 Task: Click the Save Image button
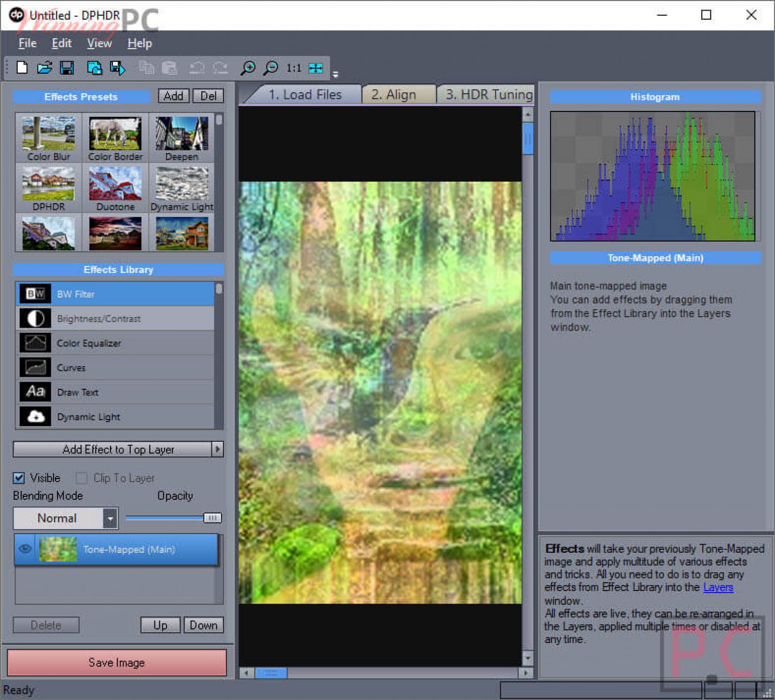(x=117, y=662)
